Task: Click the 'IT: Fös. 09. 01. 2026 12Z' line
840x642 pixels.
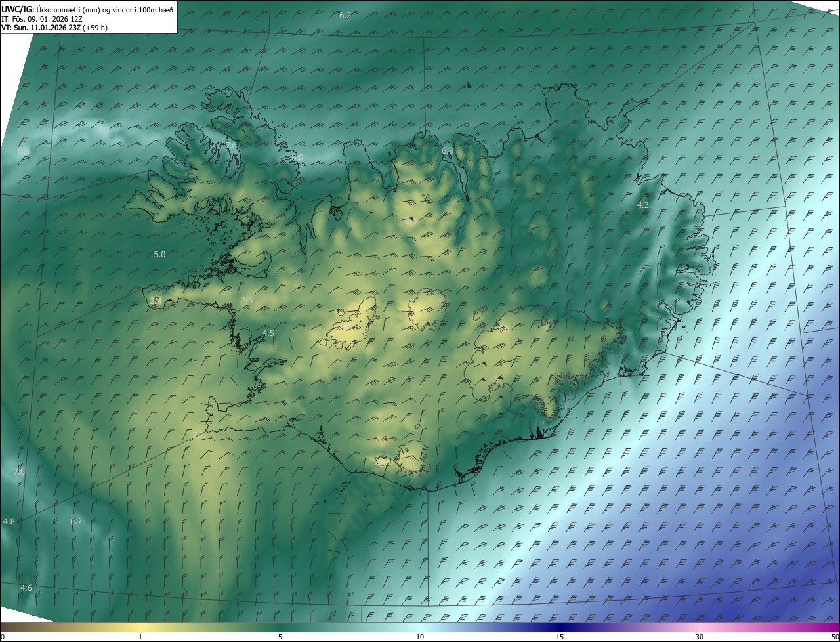Action: [x=42, y=19]
